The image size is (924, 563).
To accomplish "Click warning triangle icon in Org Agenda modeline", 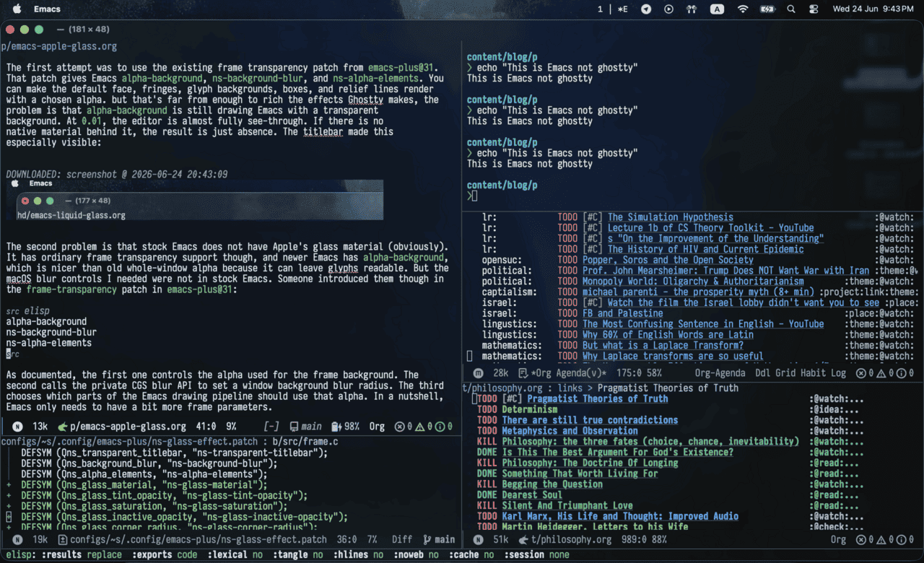I will 881,373.
